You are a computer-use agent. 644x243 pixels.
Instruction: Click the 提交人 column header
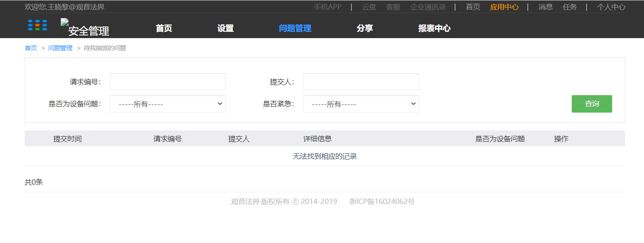point(239,139)
